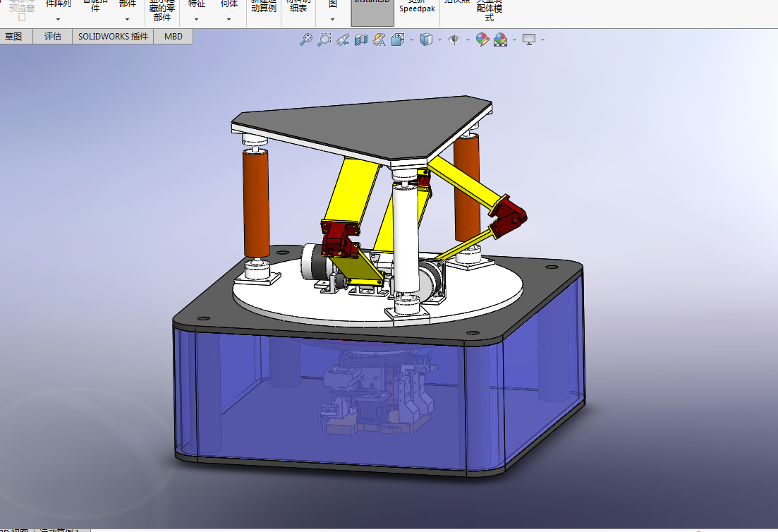Viewport: 778px width, 532px height.
Task: Select the left orange support cylinder
Action: pos(256,203)
